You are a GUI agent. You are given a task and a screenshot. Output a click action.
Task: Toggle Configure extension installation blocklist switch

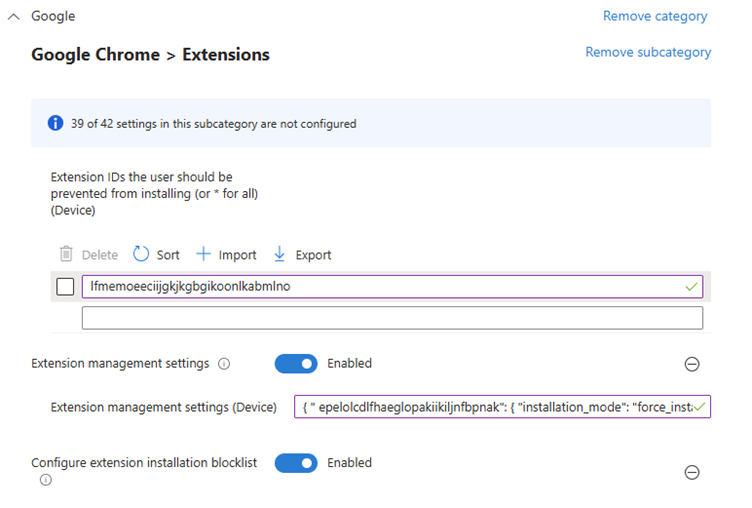point(296,463)
